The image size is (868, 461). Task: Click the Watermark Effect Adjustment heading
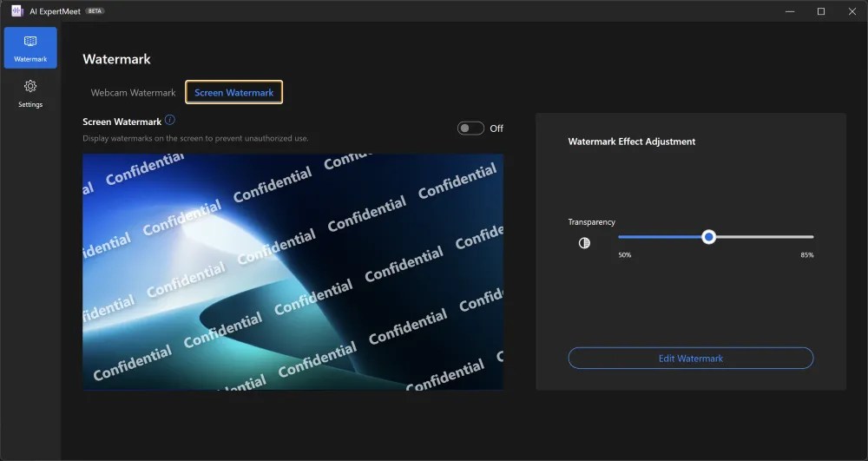[x=632, y=142]
